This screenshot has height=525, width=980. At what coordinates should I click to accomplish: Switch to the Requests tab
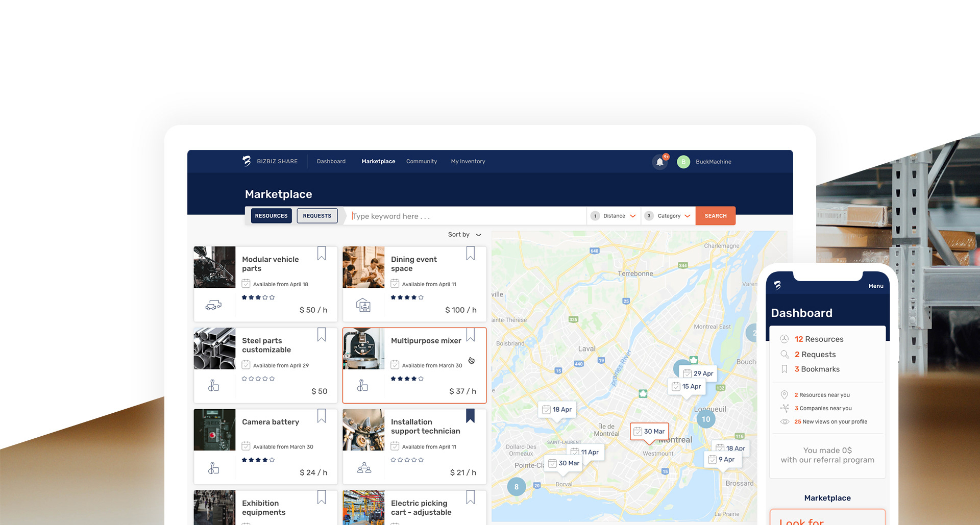point(317,216)
